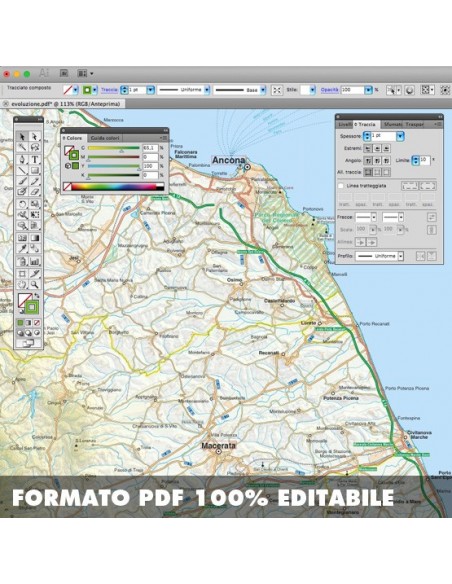This screenshot has height=584, width=452.
Task: Open second Frecce arrowhead dropdown
Action: click(x=401, y=217)
